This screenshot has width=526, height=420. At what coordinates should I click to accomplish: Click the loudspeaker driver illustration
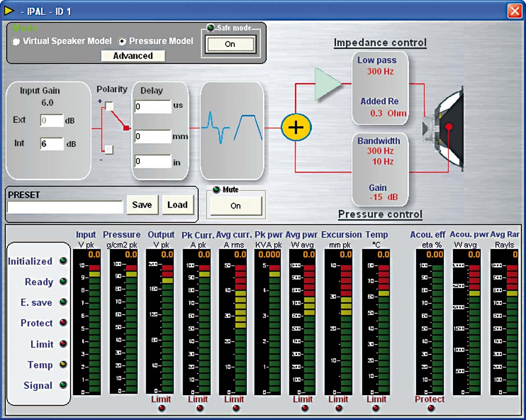(443, 128)
